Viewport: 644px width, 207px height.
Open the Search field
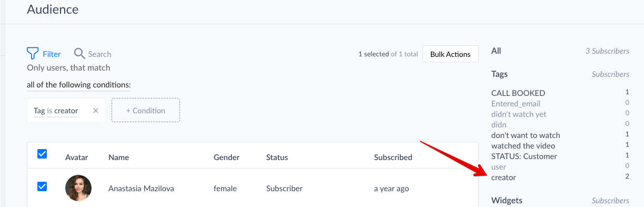(x=93, y=54)
